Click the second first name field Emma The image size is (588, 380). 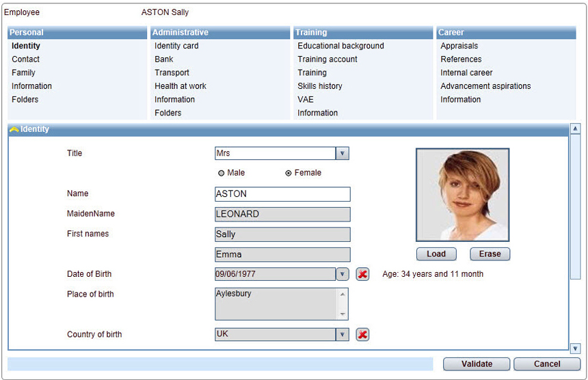tap(283, 255)
